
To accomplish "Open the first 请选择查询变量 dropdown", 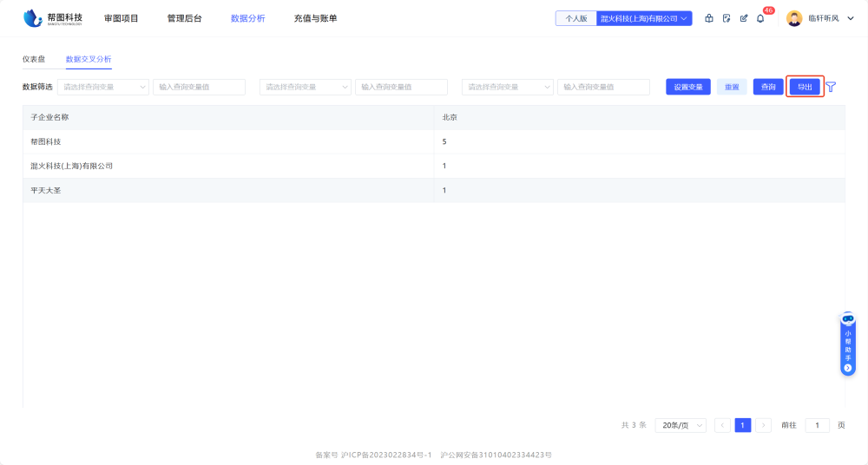I will (x=103, y=87).
